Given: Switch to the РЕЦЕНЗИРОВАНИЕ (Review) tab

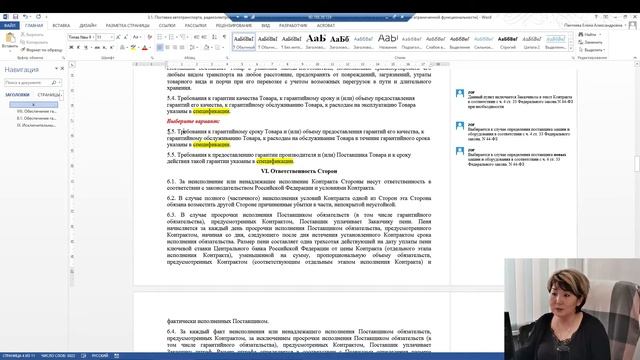Looking at the screenshot, I should pyautogui.click(x=234, y=25).
